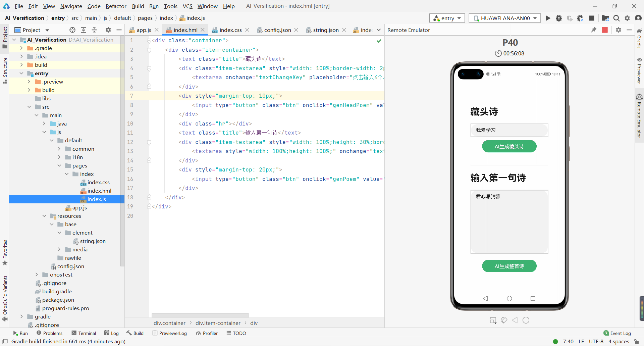Open the Problems tool window
This screenshot has width=644, height=346.
[x=50, y=333]
